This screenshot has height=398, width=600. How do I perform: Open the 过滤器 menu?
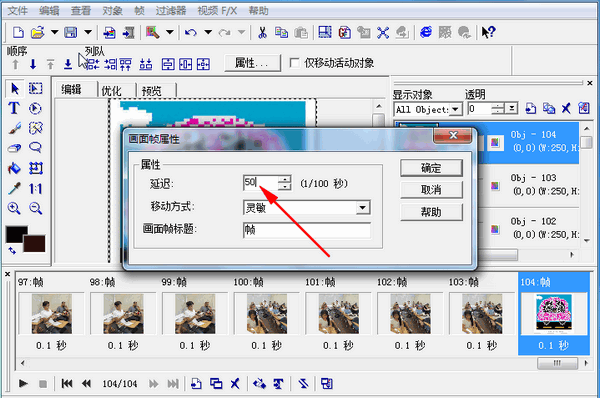170,11
